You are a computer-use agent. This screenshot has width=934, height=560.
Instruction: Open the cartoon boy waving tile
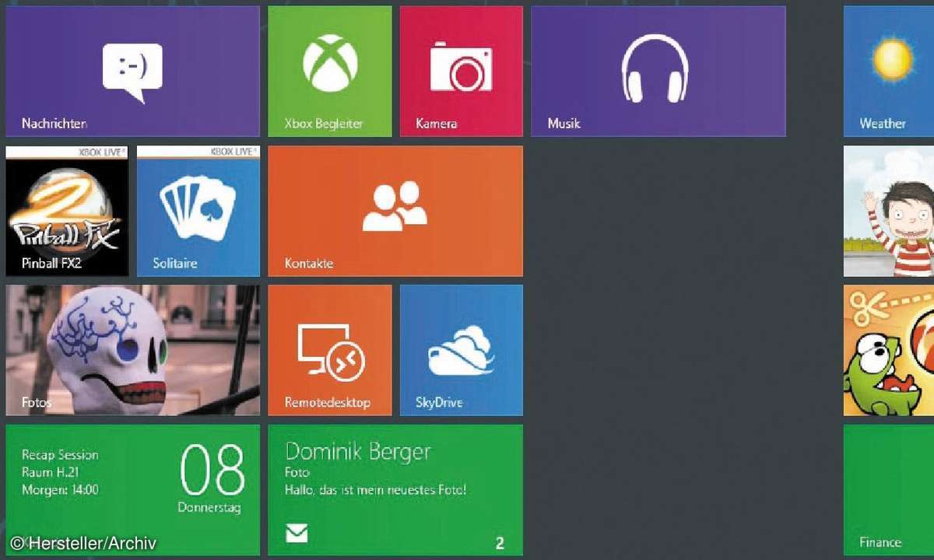coord(889,211)
